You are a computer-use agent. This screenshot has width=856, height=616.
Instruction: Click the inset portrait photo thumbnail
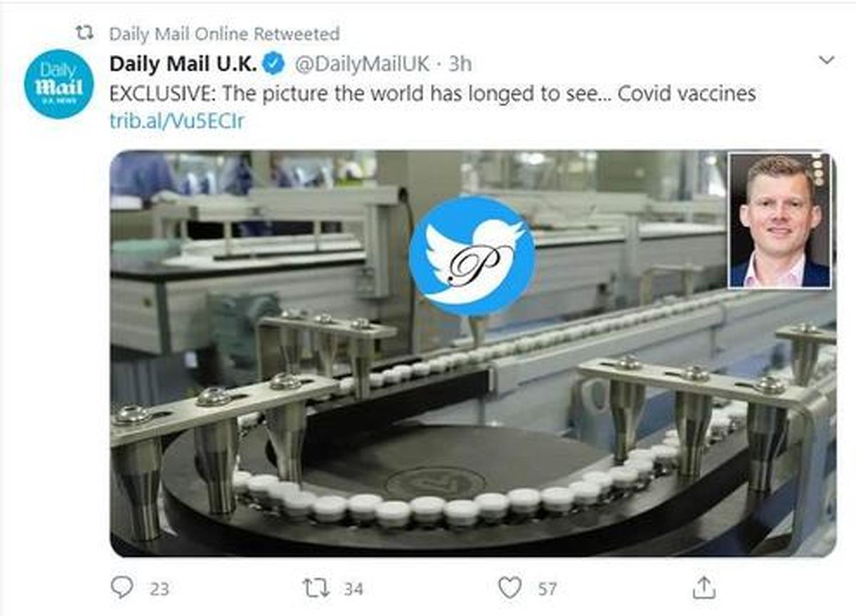779,220
